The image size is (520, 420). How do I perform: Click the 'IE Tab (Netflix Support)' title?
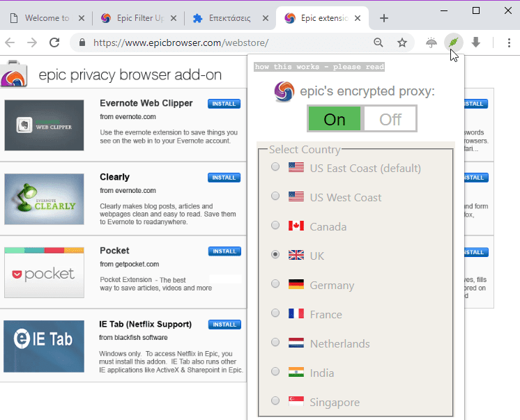145,324
